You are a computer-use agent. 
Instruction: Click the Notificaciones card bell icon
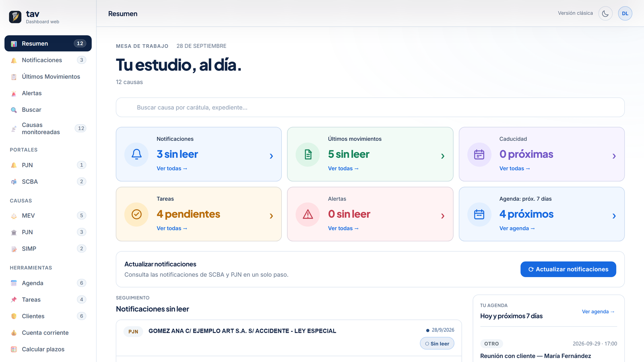click(136, 154)
